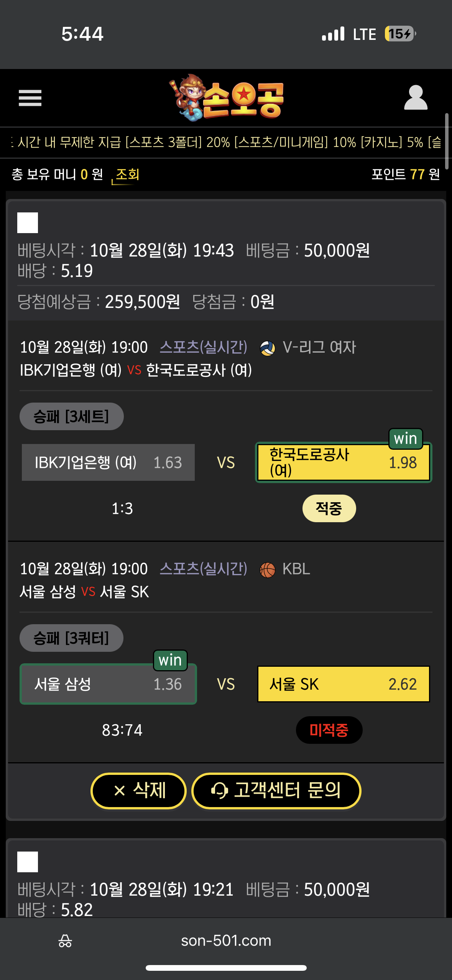The image size is (452, 980).
Task: Open the hamburger menu
Action: click(30, 98)
